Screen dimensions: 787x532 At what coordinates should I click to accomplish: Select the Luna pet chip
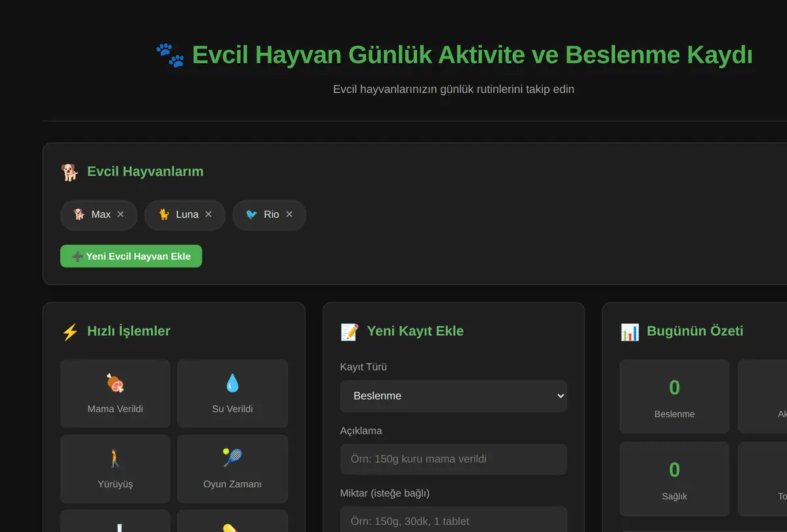[x=185, y=215]
